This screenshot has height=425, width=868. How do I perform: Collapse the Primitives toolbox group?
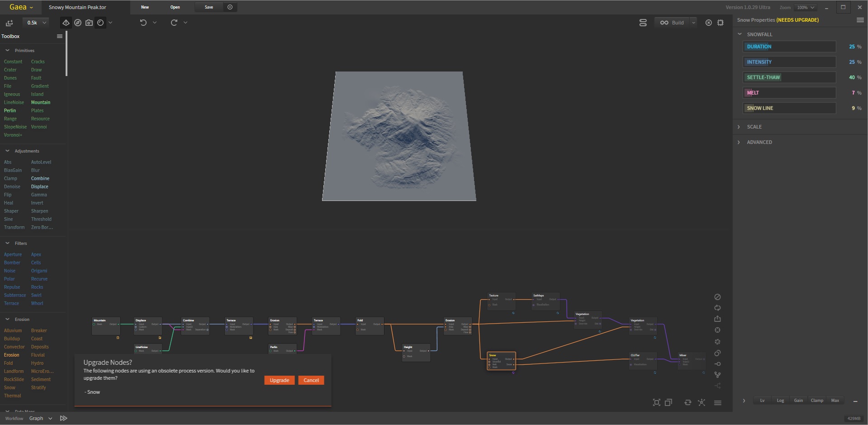click(x=7, y=50)
